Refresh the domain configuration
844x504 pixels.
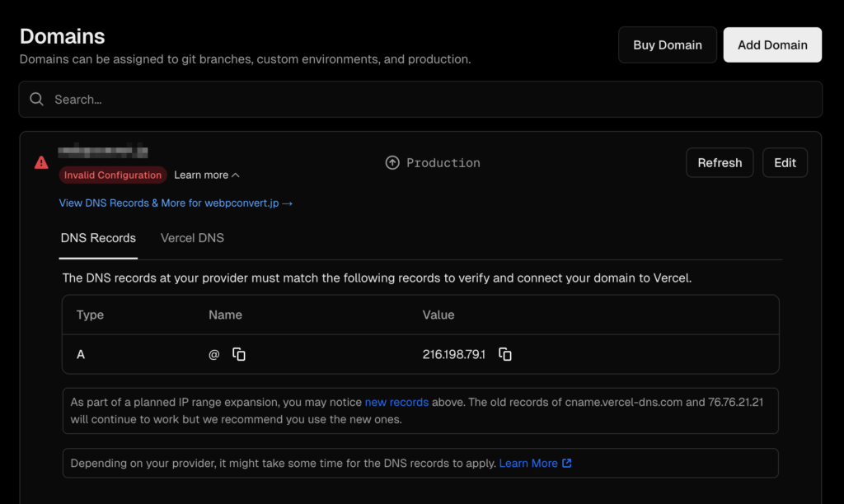point(720,163)
